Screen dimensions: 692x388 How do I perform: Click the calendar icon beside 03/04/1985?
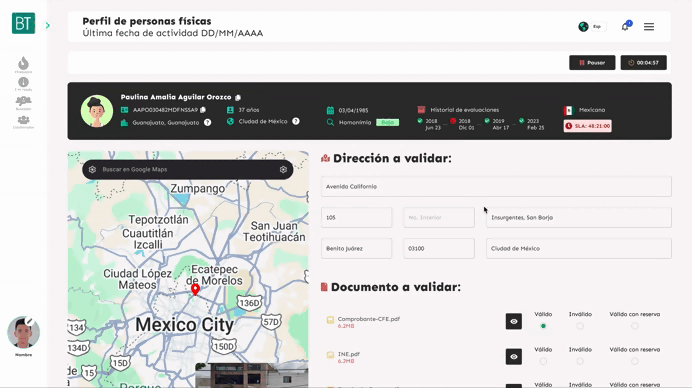click(330, 110)
